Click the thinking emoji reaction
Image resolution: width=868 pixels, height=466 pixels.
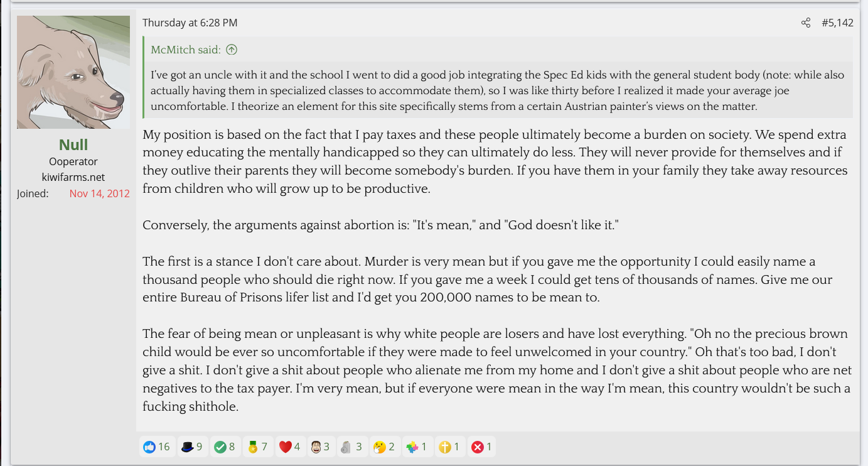tap(383, 447)
